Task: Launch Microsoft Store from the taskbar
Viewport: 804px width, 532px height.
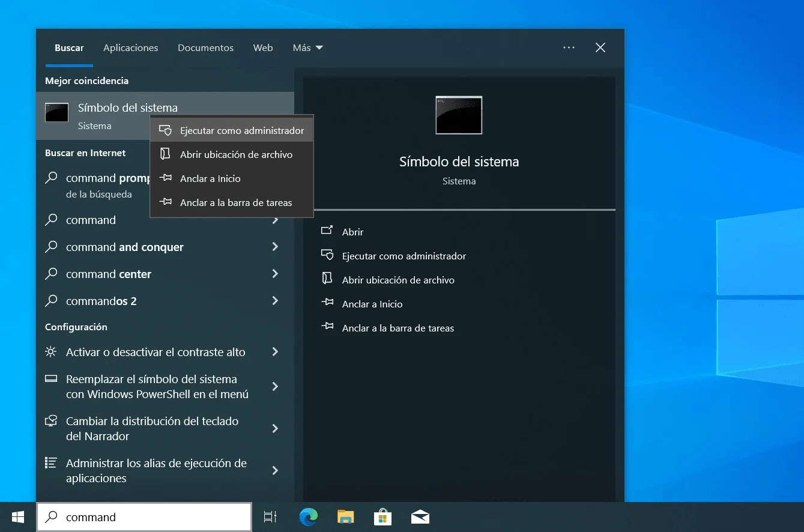Action: [x=382, y=517]
